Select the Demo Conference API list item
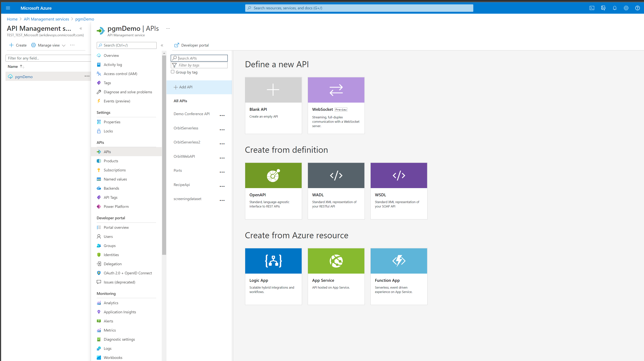 (191, 114)
